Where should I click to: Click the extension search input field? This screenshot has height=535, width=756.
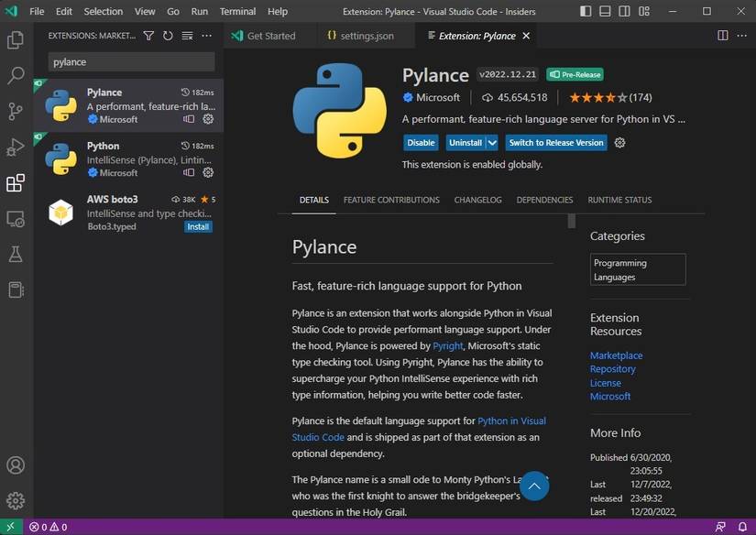[x=131, y=62]
